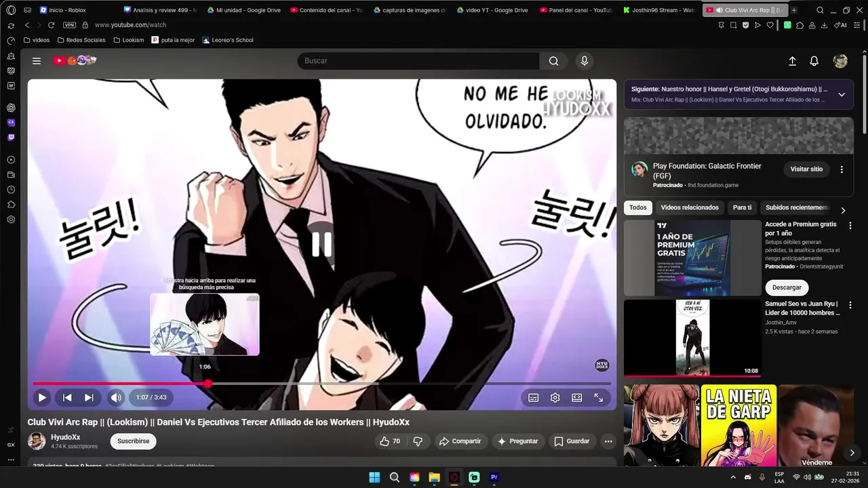This screenshot has height=488, width=868.
Task: Open the Opera sidebar history clock
Action: tap(11, 190)
